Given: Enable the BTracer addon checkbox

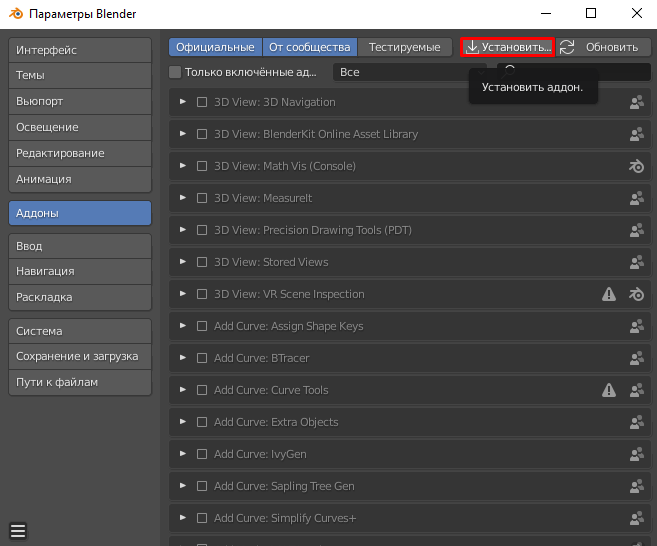Looking at the screenshot, I should pyautogui.click(x=202, y=358).
